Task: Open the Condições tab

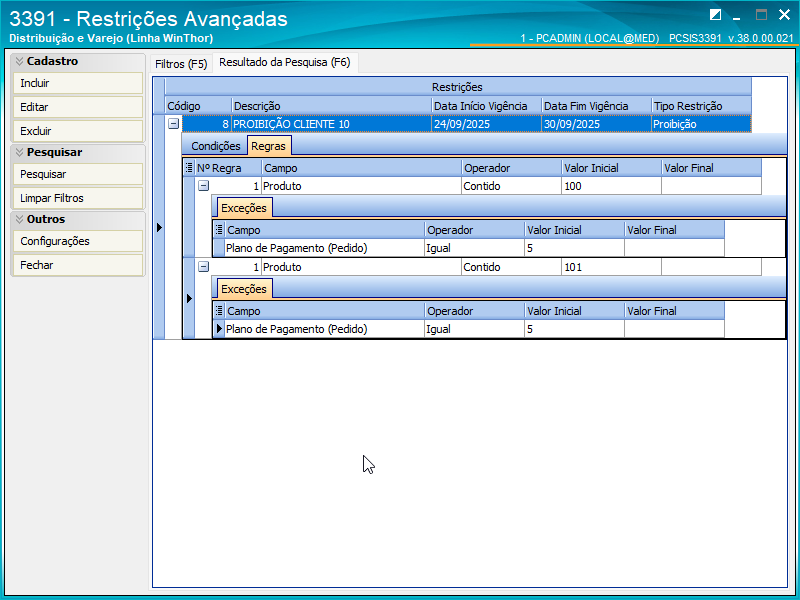Action: (x=215, y=146)
